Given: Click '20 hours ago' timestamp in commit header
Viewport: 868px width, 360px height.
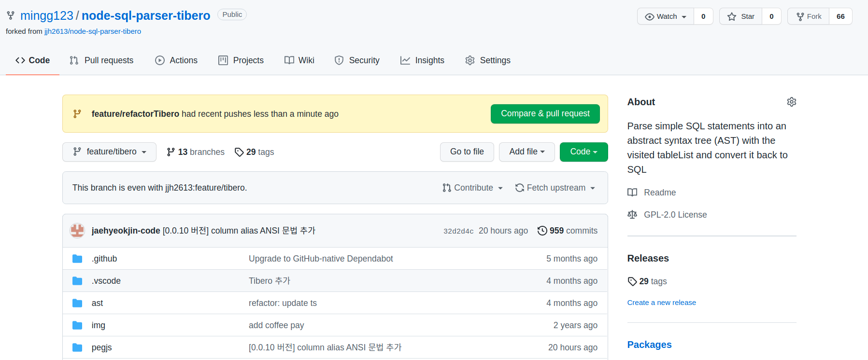Looking at the screenshot, I should coord(503,231).
